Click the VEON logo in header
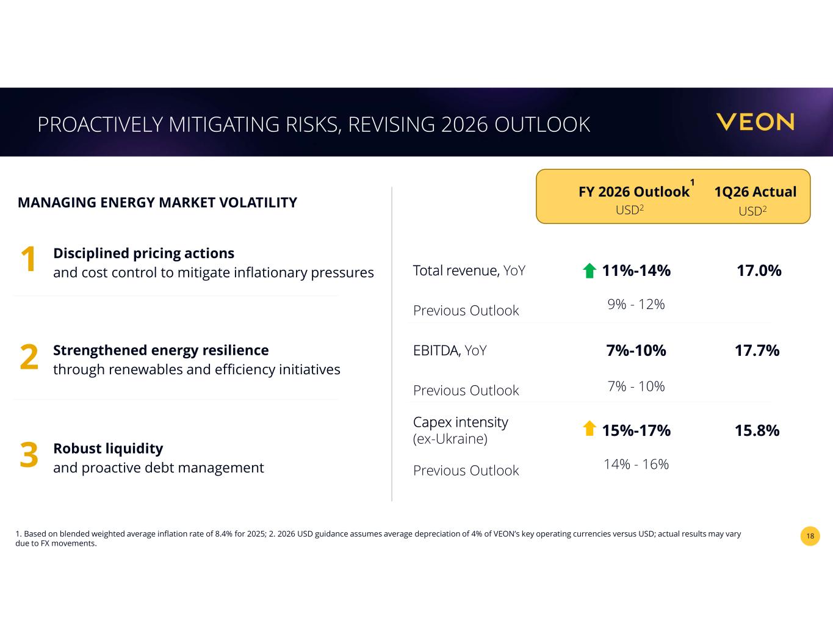 pos(755,122)
